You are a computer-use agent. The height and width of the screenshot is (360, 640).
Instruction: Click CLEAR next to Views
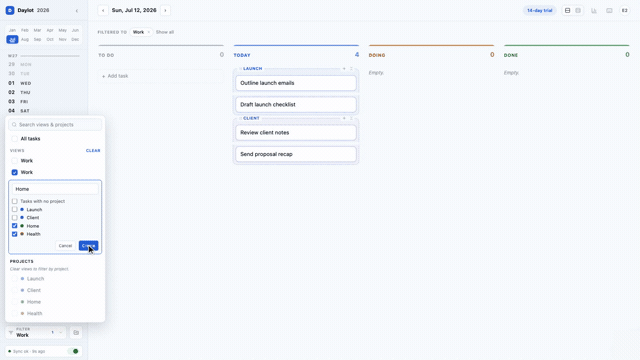(x=93, y=151)
